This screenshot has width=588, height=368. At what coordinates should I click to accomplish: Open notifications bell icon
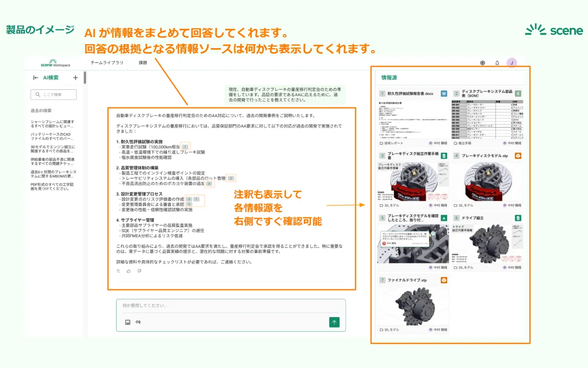[x=497, y=63]
